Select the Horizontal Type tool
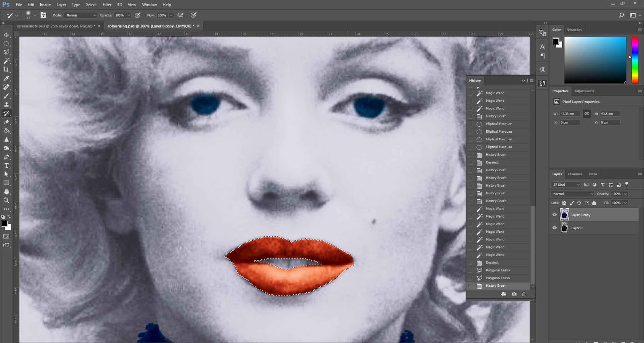The height and width of the screenshot is (343, 644). click(6, 166)
